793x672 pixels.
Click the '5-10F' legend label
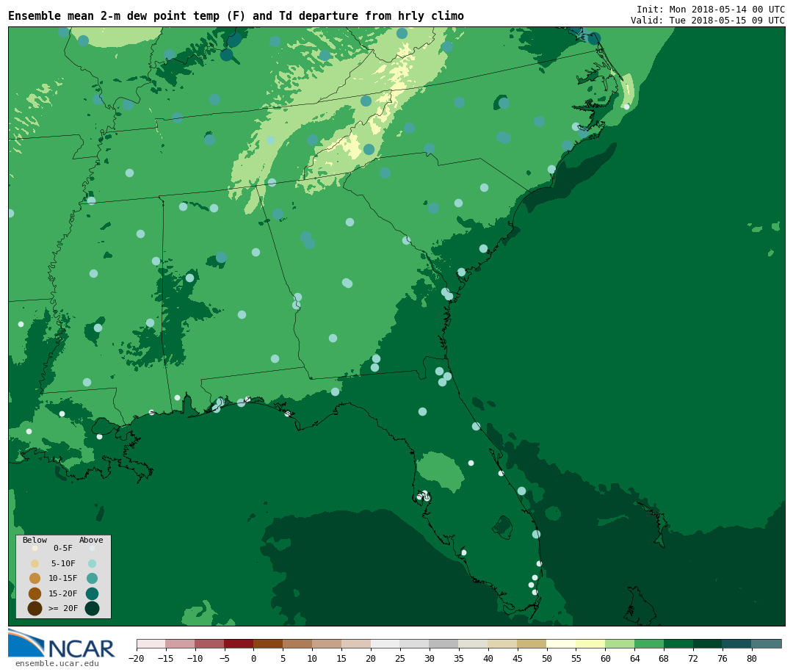(x=63, y=563)
